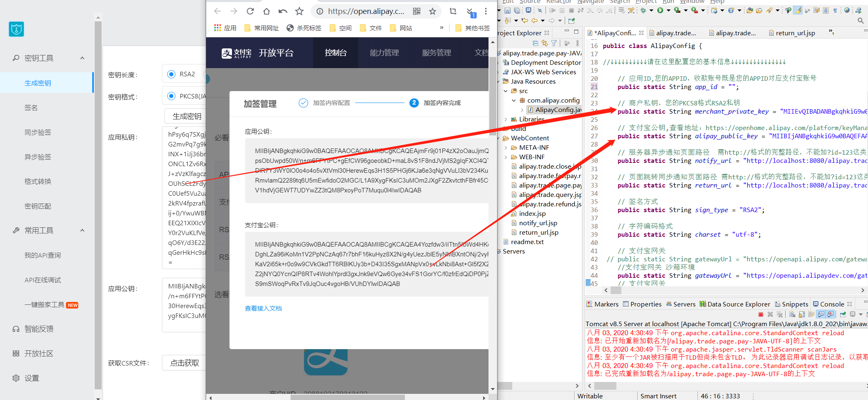Click the Alipay open platform logo

257,53
